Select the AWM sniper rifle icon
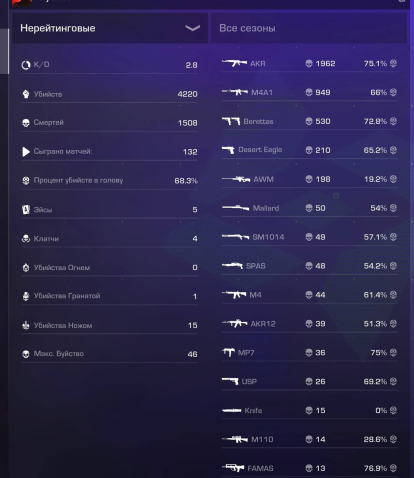Screen dimensions: 414x478 tap(236, 179)
